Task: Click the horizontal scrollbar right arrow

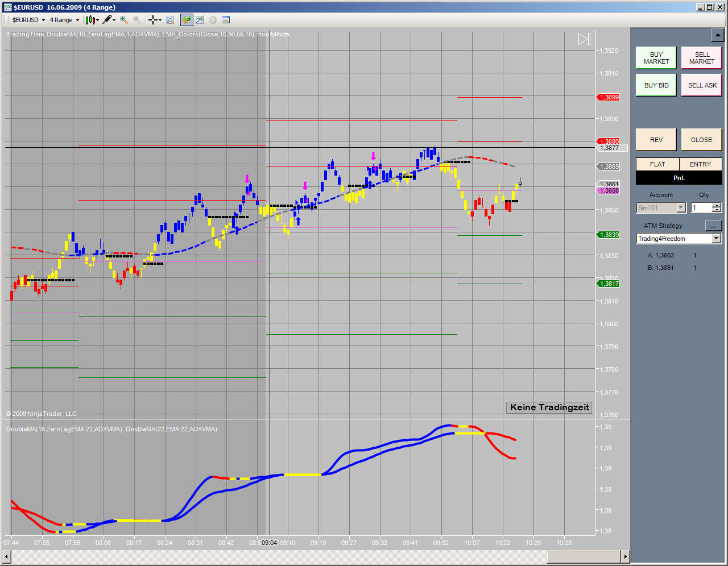Action: pyautogui.click(x=626, y=557)
